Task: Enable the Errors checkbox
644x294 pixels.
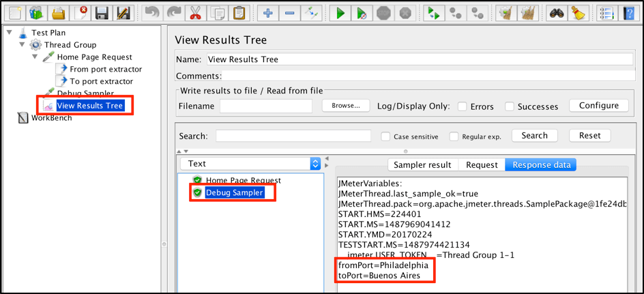Action: (x=462, y=106)
